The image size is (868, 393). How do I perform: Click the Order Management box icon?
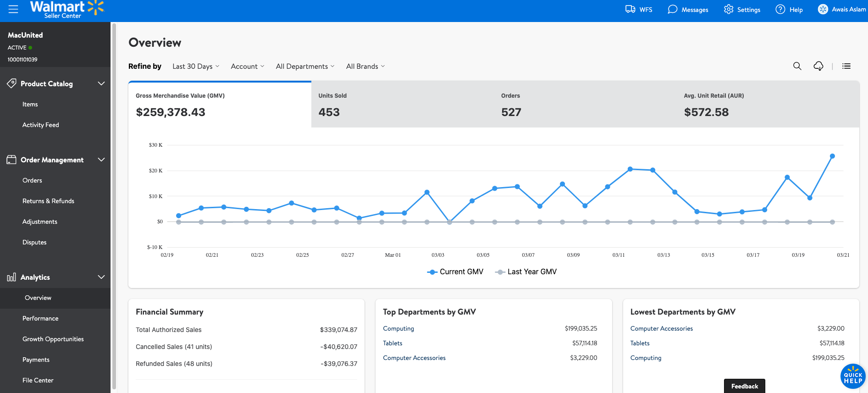coord(11,160)
